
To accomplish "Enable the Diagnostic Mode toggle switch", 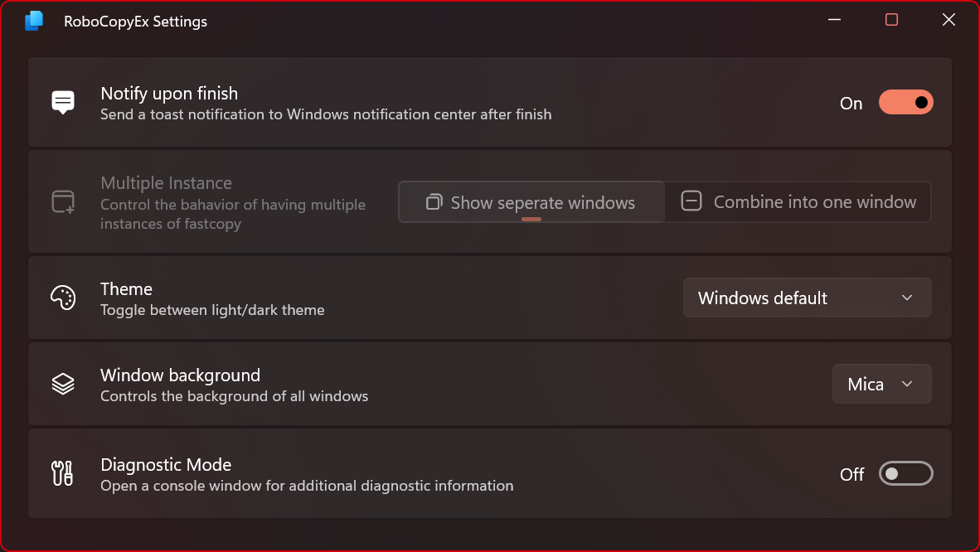I will point(905,474).
